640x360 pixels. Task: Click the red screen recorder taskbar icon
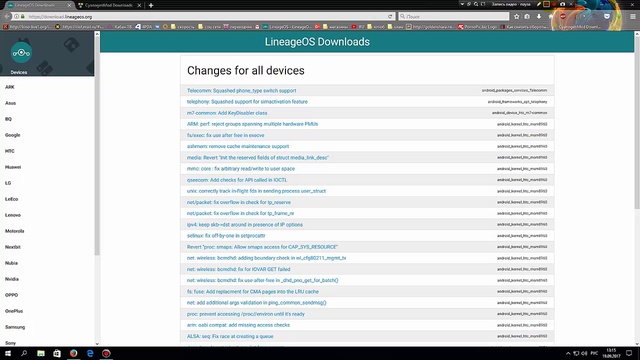tap(106, 353)
